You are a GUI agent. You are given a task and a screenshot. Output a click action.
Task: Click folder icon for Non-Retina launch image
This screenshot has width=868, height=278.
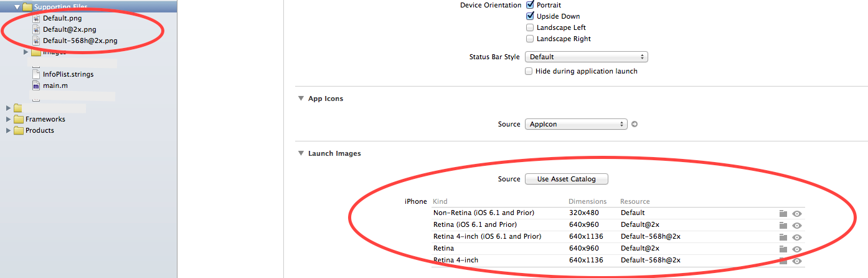pos(783,213)
